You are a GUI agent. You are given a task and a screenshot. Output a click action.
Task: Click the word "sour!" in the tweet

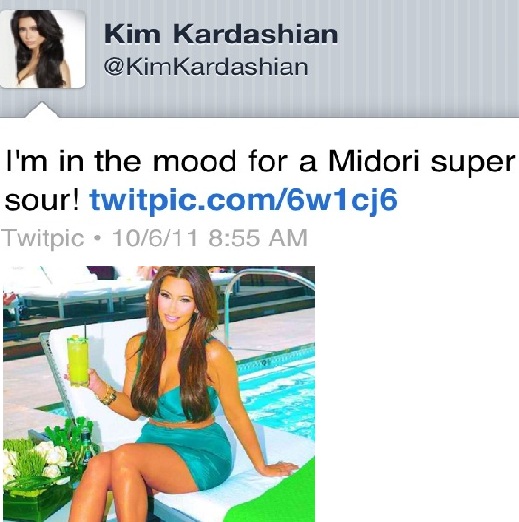(x=42, y=201)
